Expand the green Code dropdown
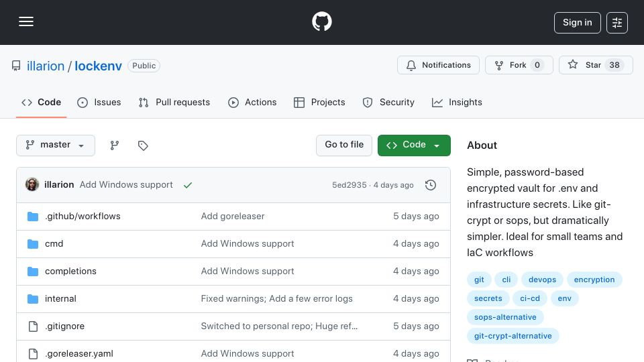Viewport: 644px width, 362px height. pos(414,145)
